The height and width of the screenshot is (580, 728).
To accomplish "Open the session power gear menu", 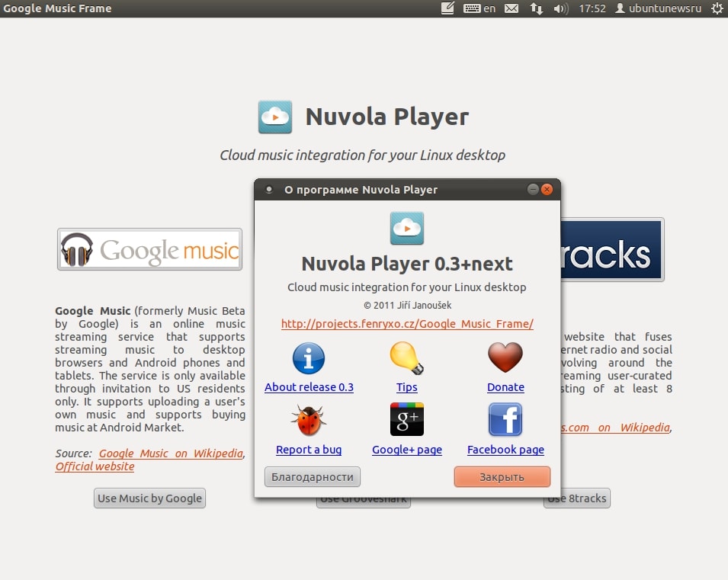I will (x=717, y=8).
